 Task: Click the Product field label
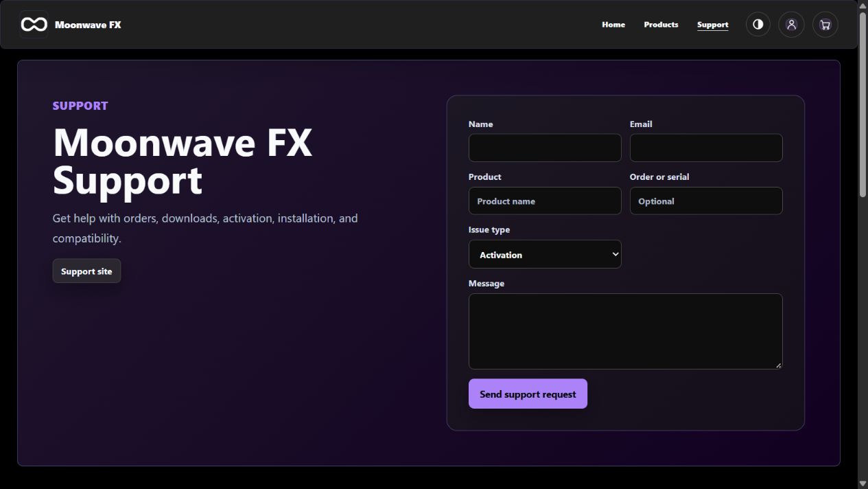click(x=484, y=177)
